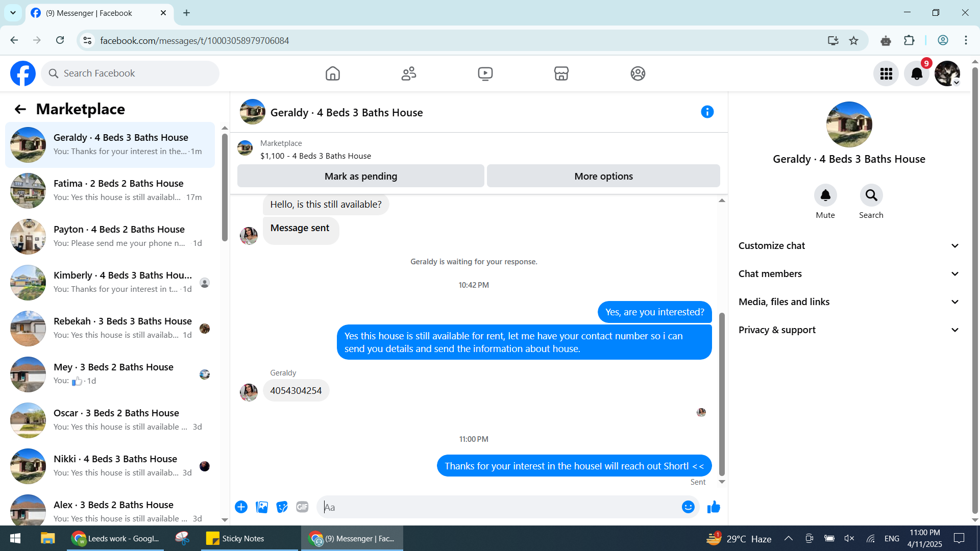Open account profile picture menu
This screenshot has width=980, height=551.
point(947,73)
